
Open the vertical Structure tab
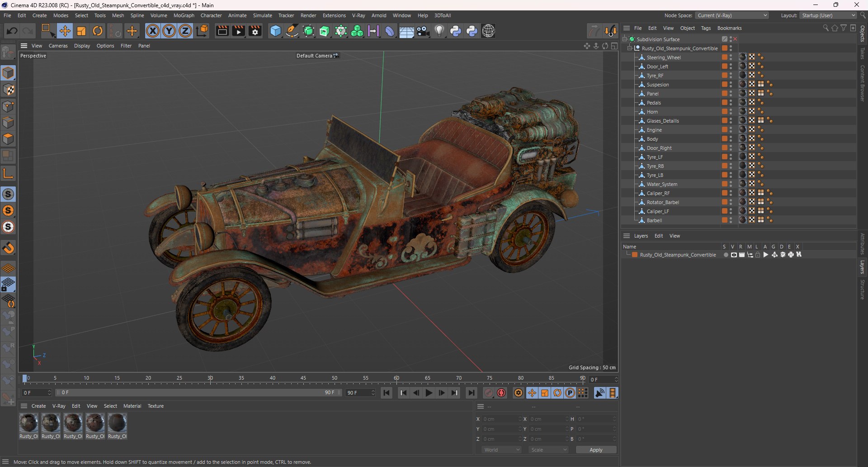click(863, 290)
